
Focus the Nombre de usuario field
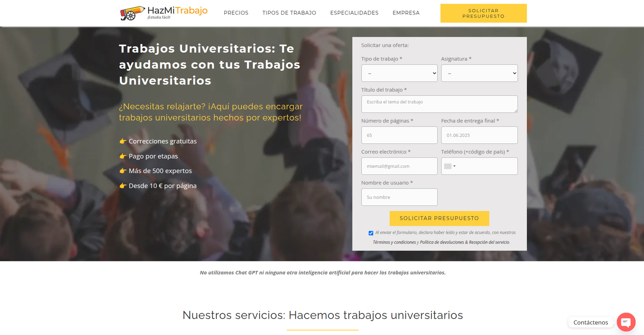tap(399, 197)
